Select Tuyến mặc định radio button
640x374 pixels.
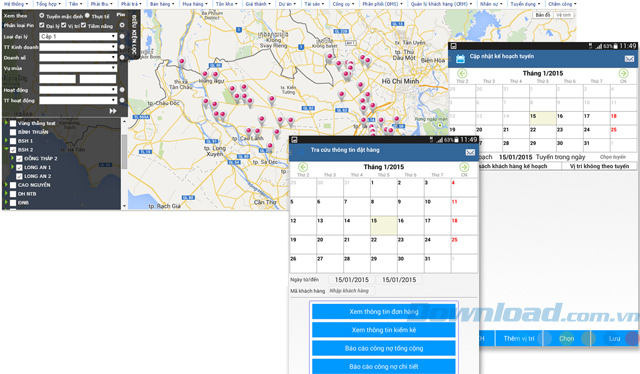[42, 16]
